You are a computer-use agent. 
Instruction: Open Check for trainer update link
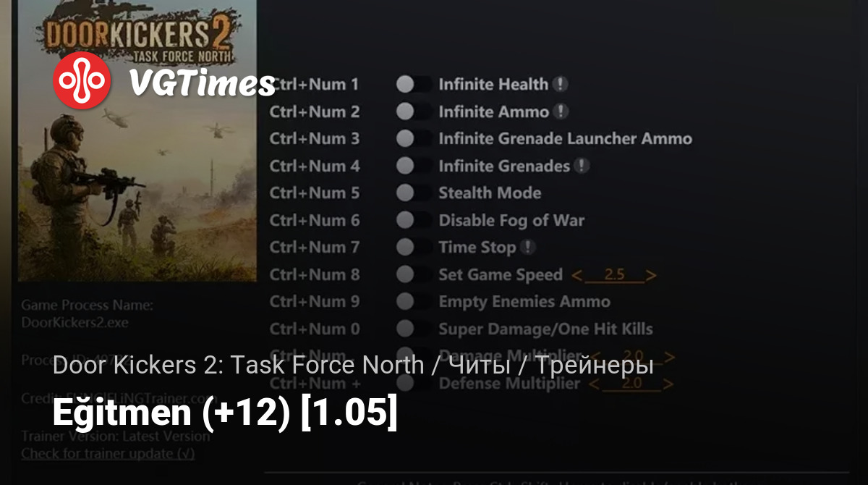point(108,454)
